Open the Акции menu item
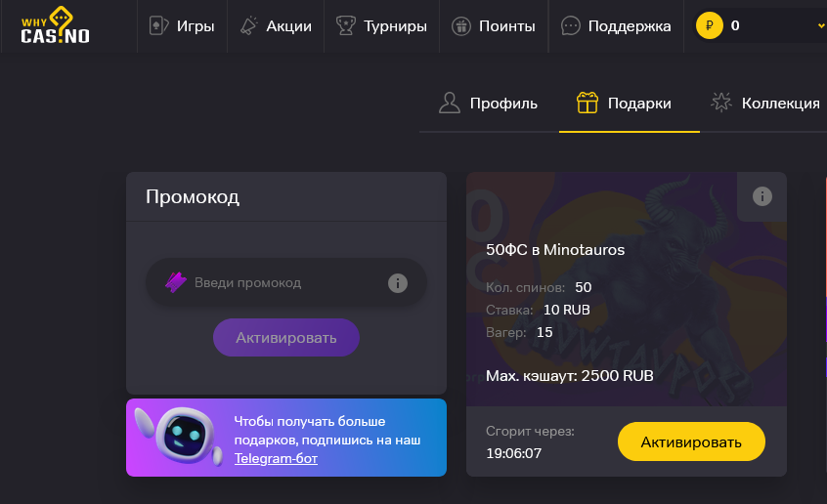 click(x=276, y=25)
